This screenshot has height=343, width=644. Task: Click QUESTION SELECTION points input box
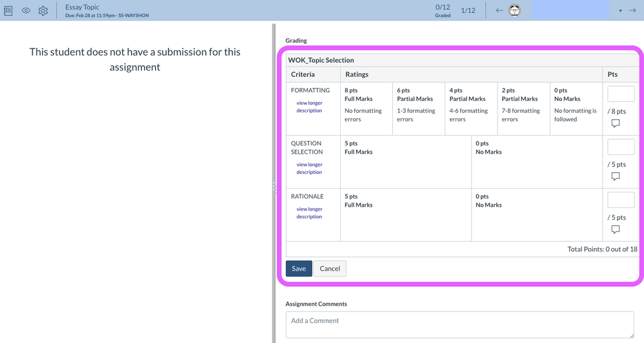tap(621, 147)
